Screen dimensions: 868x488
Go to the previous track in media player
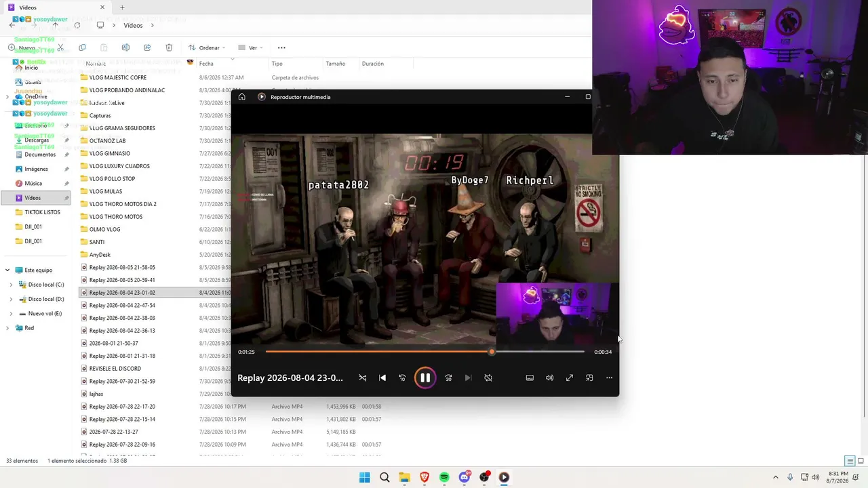pos(382,378)
